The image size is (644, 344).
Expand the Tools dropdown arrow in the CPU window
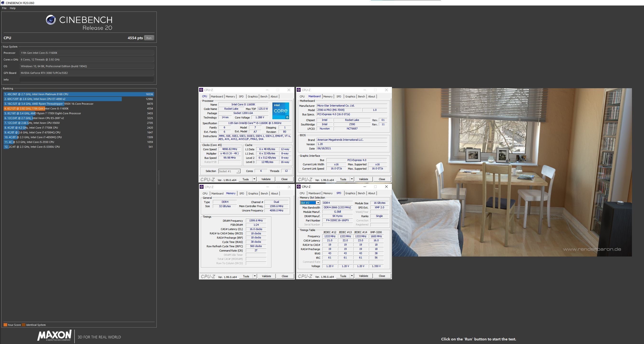point(254,179)
